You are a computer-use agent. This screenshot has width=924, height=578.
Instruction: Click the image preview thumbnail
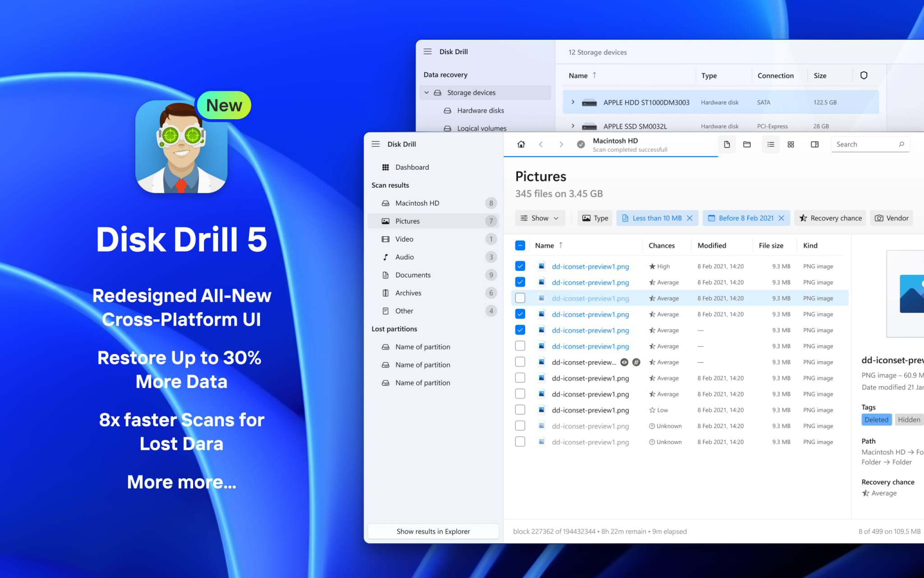tap(906, 294)
